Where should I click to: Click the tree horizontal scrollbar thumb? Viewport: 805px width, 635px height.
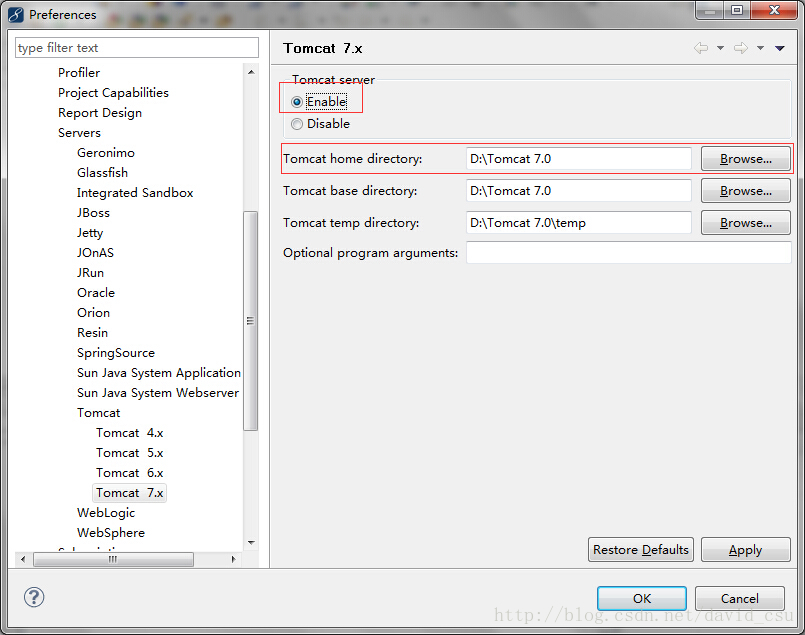[113, 559]
